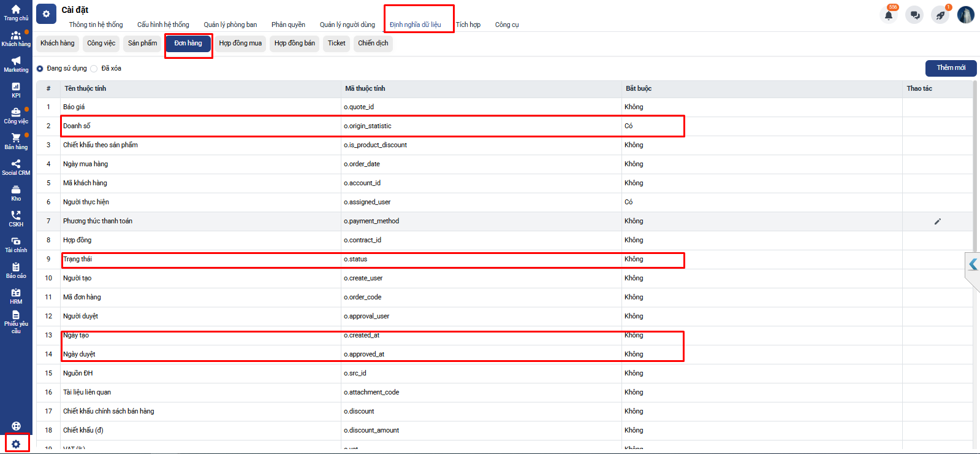
Task: Open the KPI module in sidebar
Action: 16,90
